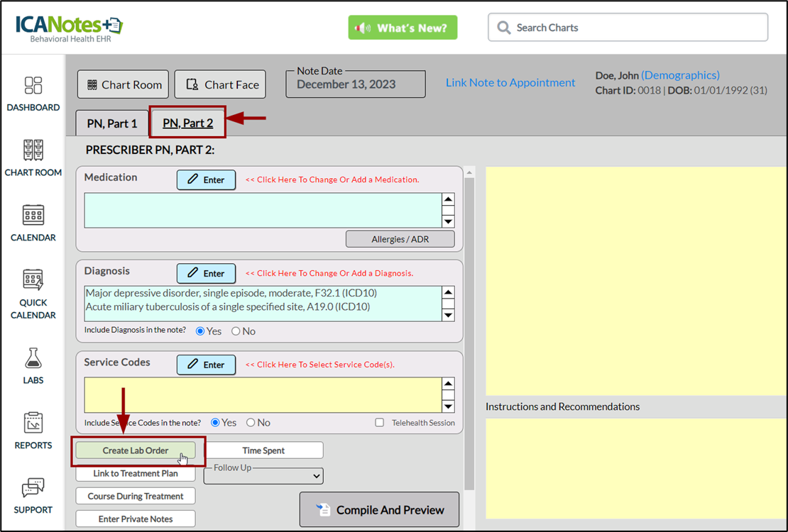This screenshot has height=532, width=788.
Task: Expand the Follow Up dropdown
Action: point(263,476)
